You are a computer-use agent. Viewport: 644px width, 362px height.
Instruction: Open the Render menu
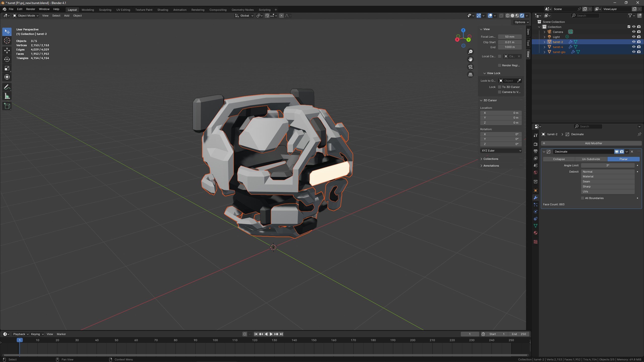pos(31,9)
